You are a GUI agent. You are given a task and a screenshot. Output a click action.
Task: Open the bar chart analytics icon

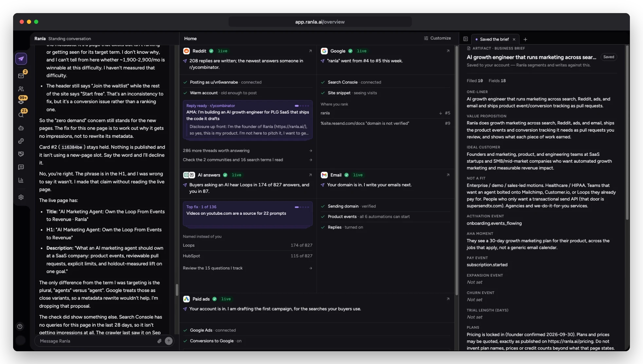tap(21, 180)
